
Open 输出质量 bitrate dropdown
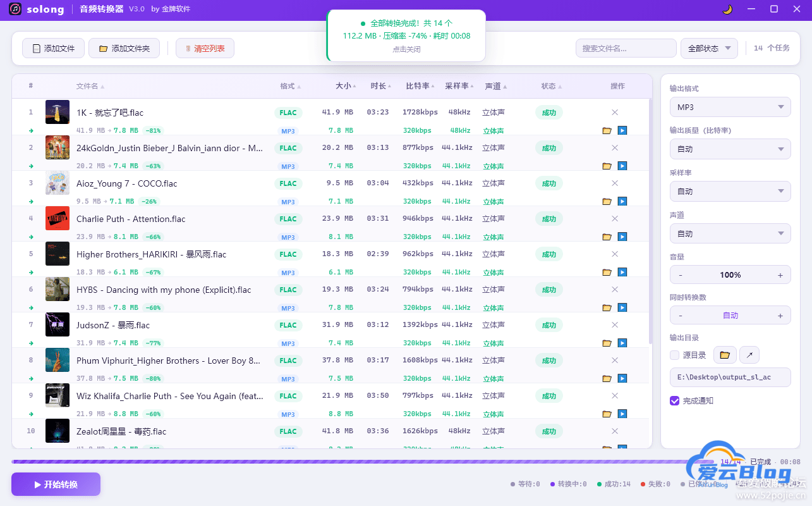click(x=730, y=149)
